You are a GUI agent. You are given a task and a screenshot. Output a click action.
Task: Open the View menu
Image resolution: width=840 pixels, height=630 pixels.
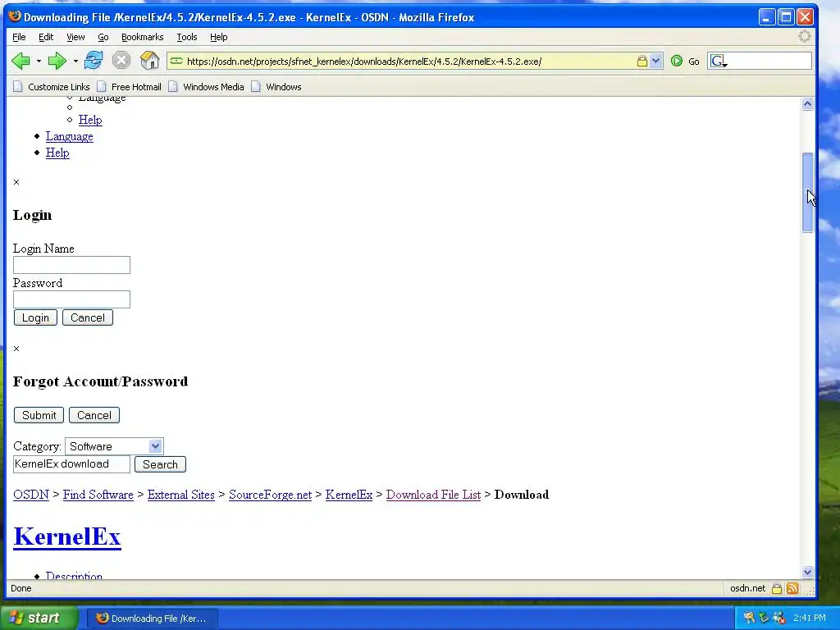tap(75, 37)
